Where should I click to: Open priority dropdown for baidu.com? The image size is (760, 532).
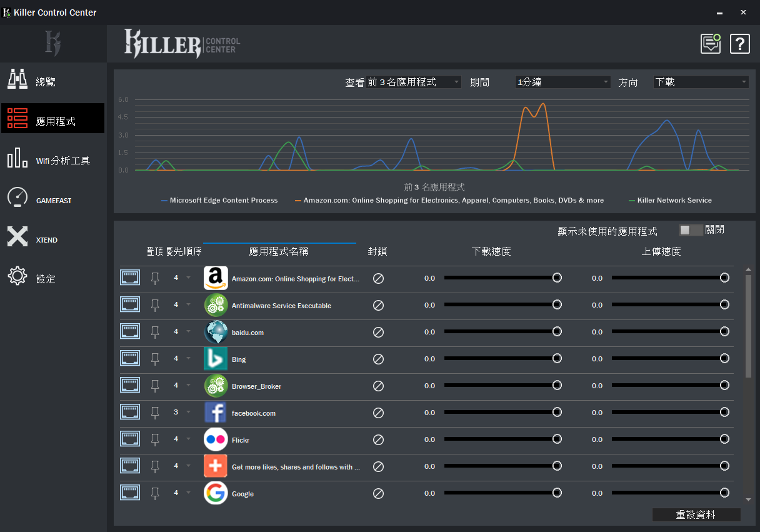click(188, 332)
